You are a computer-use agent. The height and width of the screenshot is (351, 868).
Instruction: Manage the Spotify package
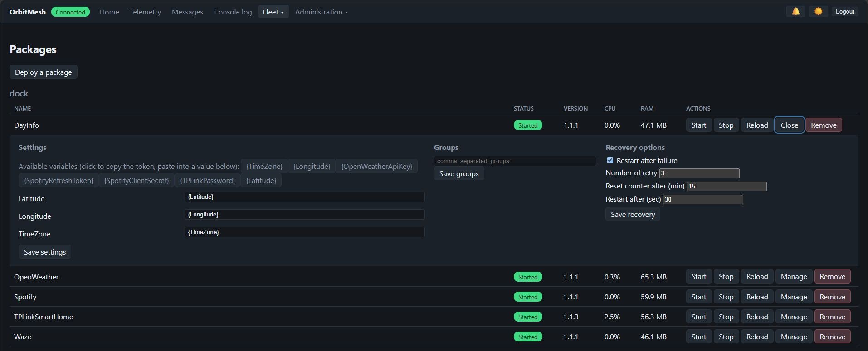(794, 297)
